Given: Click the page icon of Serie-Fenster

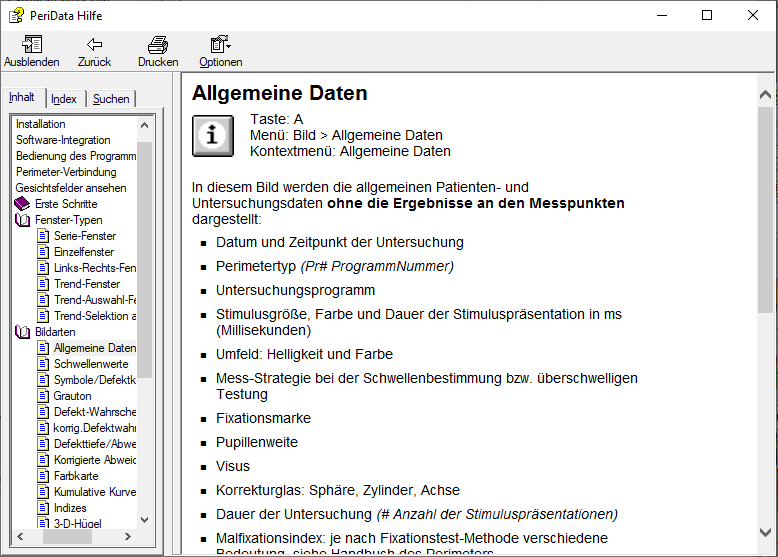Looking at the screenshot, I should [43, 236].
